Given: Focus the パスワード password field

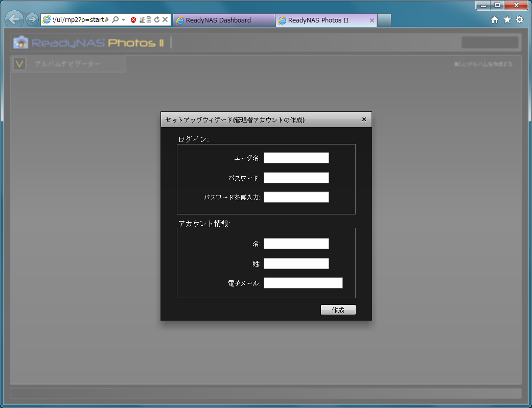Looking at the screenshot, I should tap(296, 178).
